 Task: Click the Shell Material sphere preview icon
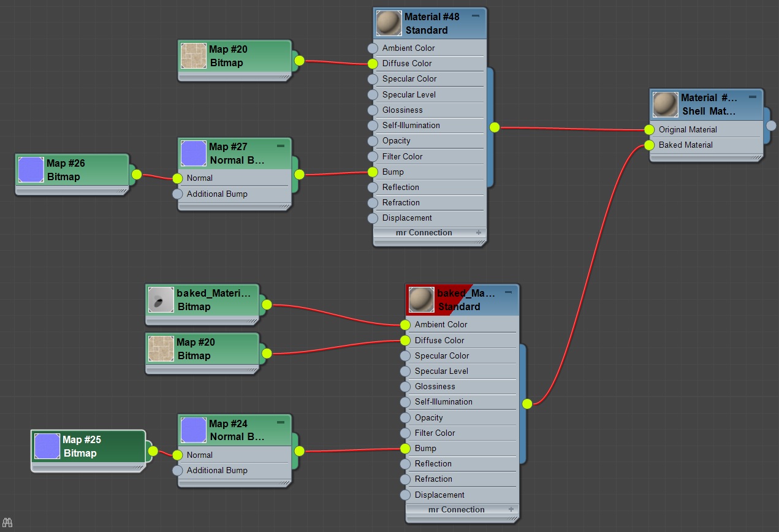665,104
